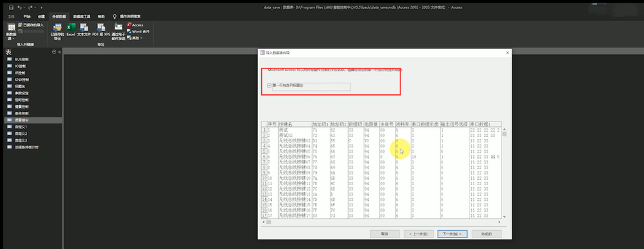Click the Undo arrow icon
The image size is (644, 249).
pos(19,7)
